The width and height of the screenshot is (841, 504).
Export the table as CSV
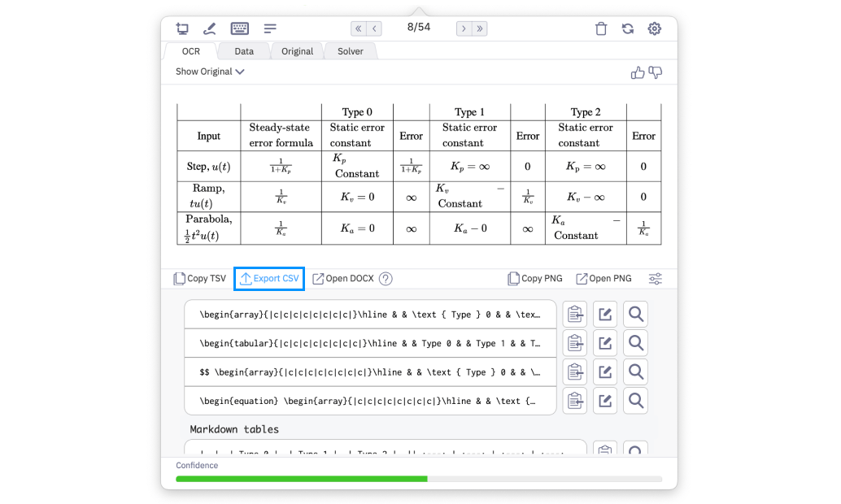coord(268,278)
